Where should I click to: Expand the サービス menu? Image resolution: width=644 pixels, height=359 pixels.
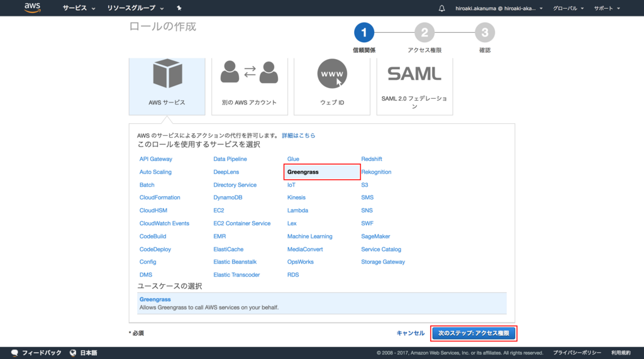tap(79, 8)
